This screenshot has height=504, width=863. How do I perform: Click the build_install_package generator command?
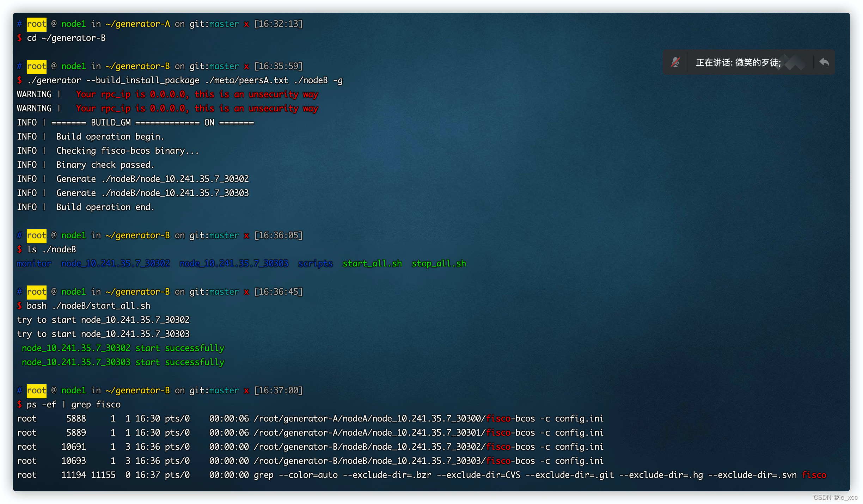pyautogui.click(x=185, y=80)
